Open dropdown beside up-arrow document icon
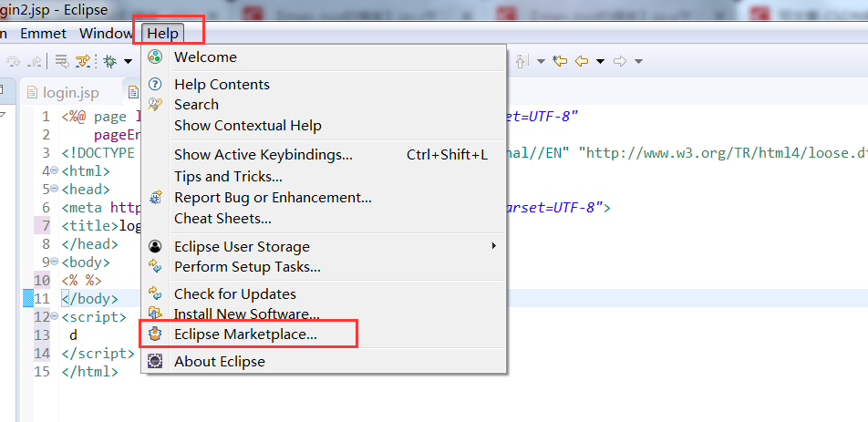 [541, 61]
